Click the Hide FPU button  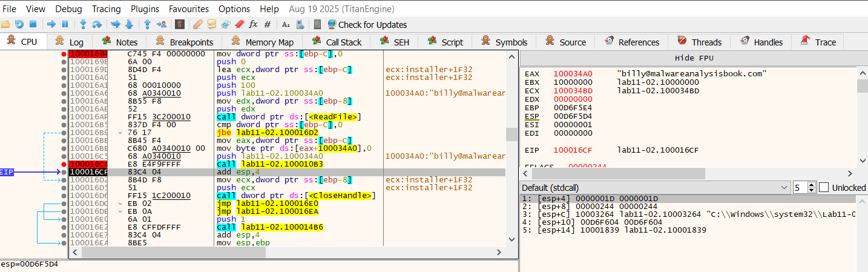point(692,58)
